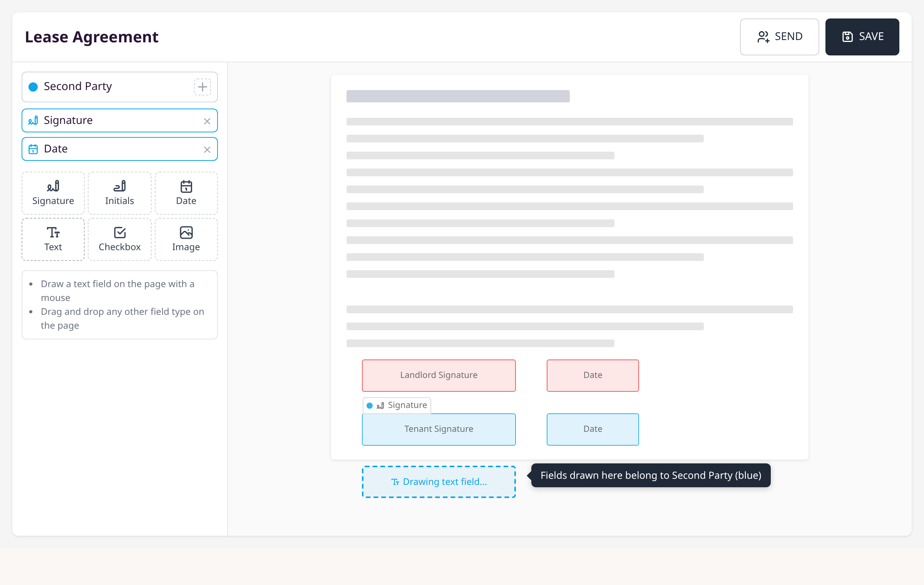
Task: Click the Tenant Signature field on the page
Action: point(439,430)
